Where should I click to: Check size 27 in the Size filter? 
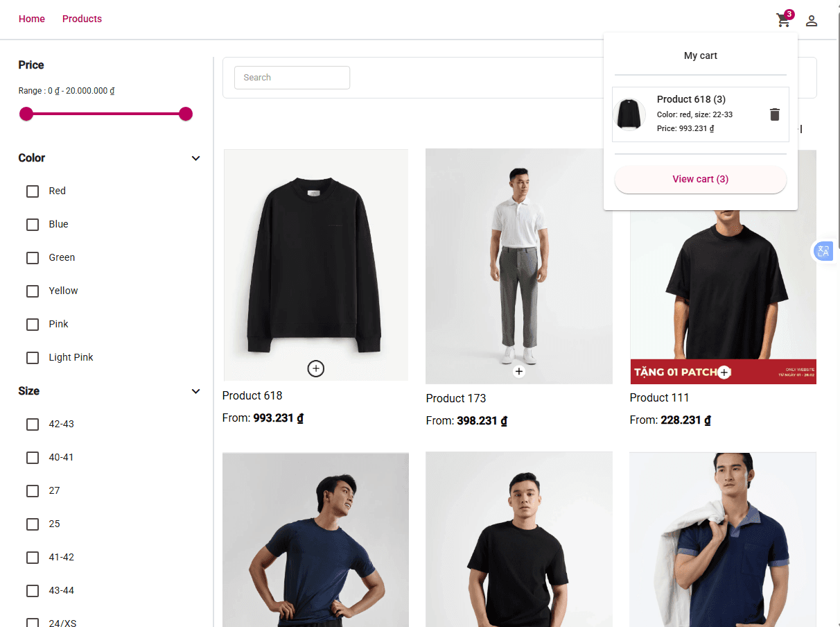tap(32, 490)
